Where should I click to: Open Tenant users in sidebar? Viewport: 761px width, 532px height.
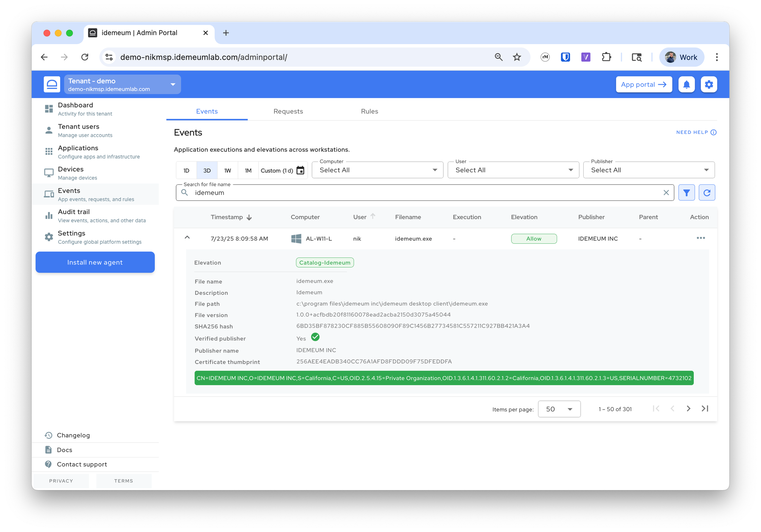pyautogui.click(x=95, y=130)
